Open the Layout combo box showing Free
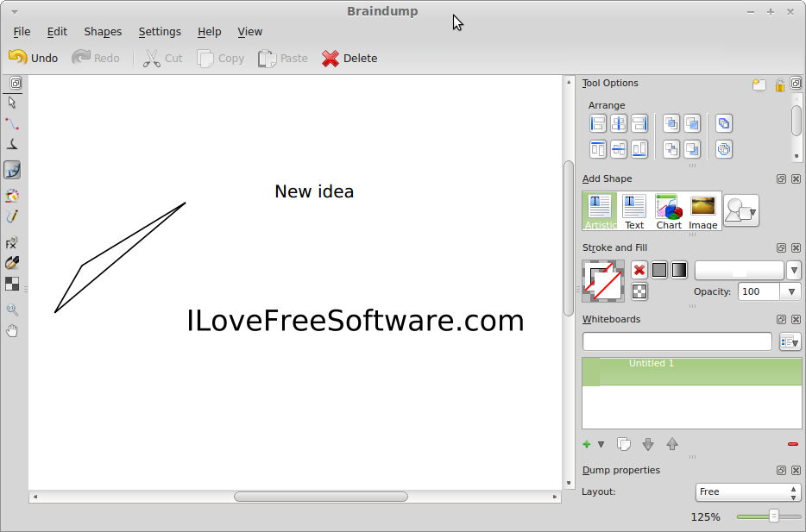Viewport: 806px width, 532px height. click(748, 492)
